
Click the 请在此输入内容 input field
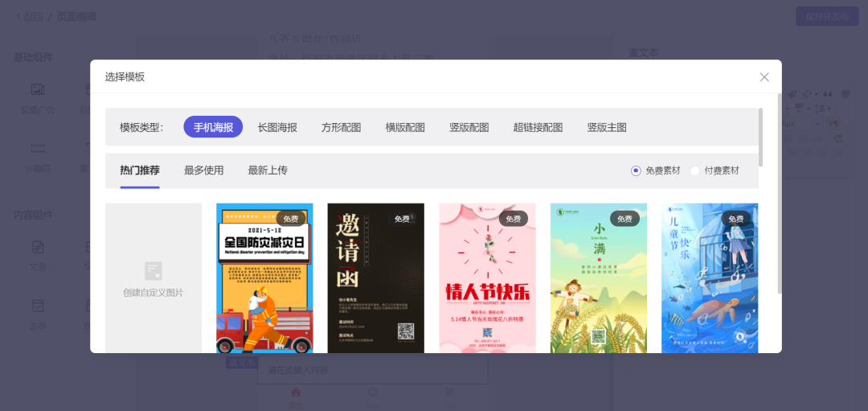373,369
